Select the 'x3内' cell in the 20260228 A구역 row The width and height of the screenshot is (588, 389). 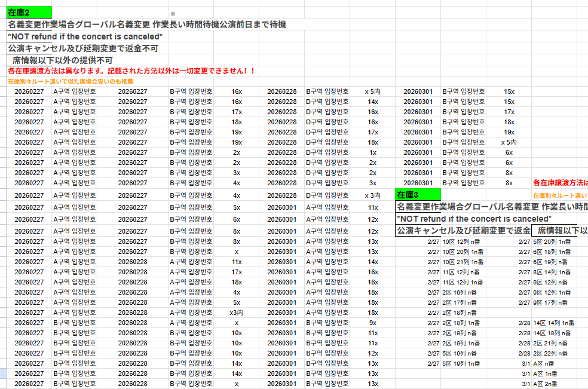click(x=236, y=313)
